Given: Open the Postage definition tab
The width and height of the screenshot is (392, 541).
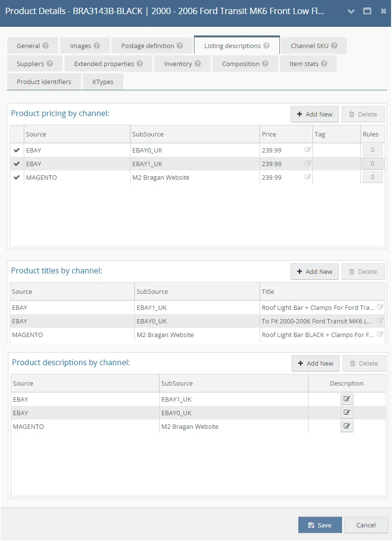Looking at the screenshot, I should coord(152,46).
